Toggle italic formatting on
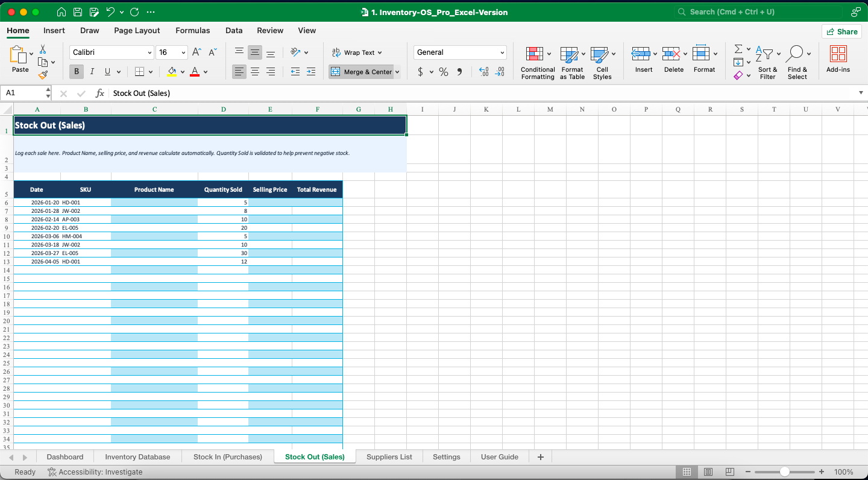Viewport: 868px width, 480px height. pos(92,71)
